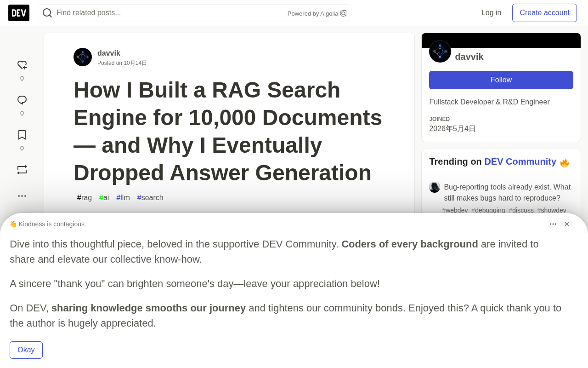Open the #ai tag
This screenshot has height=368, width=588.
pos(104,198)
